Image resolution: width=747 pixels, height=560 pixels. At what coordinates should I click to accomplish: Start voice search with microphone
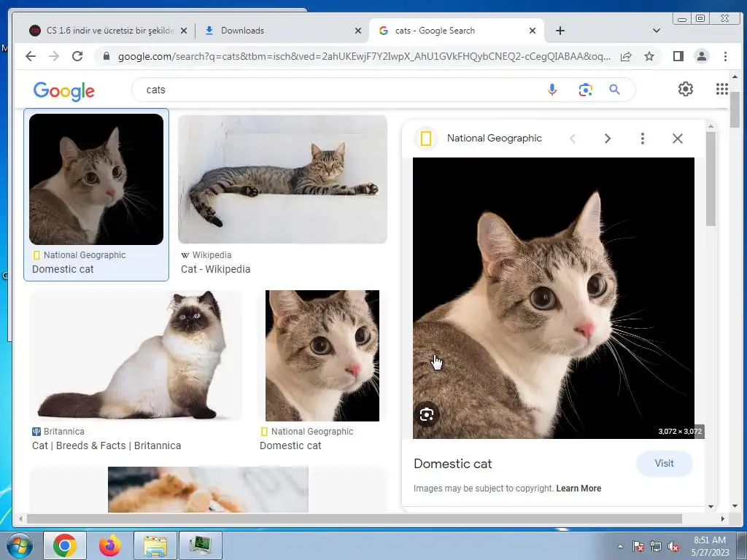pyautogui.click(x=552, y=90)
